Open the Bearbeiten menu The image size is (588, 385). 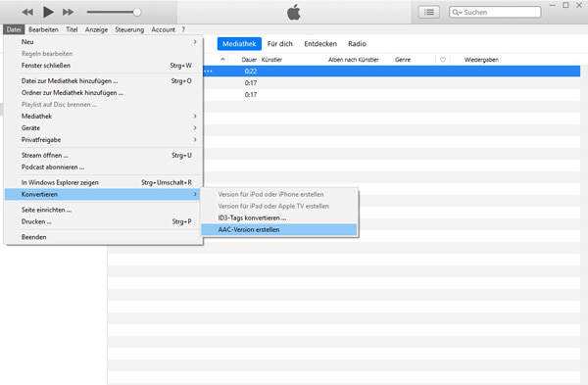click(43, 29)
